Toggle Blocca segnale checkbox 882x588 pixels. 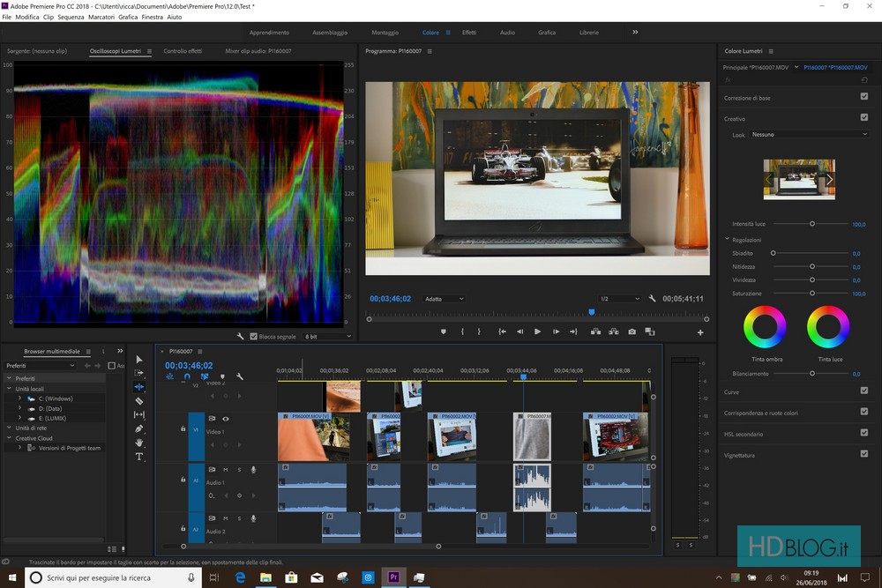254,336
